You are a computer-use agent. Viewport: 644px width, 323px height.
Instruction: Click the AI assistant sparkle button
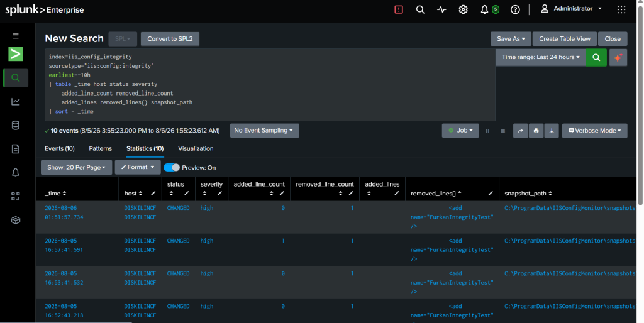point(618,57)
